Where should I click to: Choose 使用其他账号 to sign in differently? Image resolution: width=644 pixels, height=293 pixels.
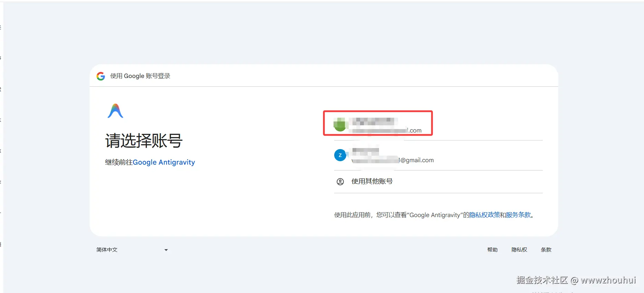click(x=438, y=182)
